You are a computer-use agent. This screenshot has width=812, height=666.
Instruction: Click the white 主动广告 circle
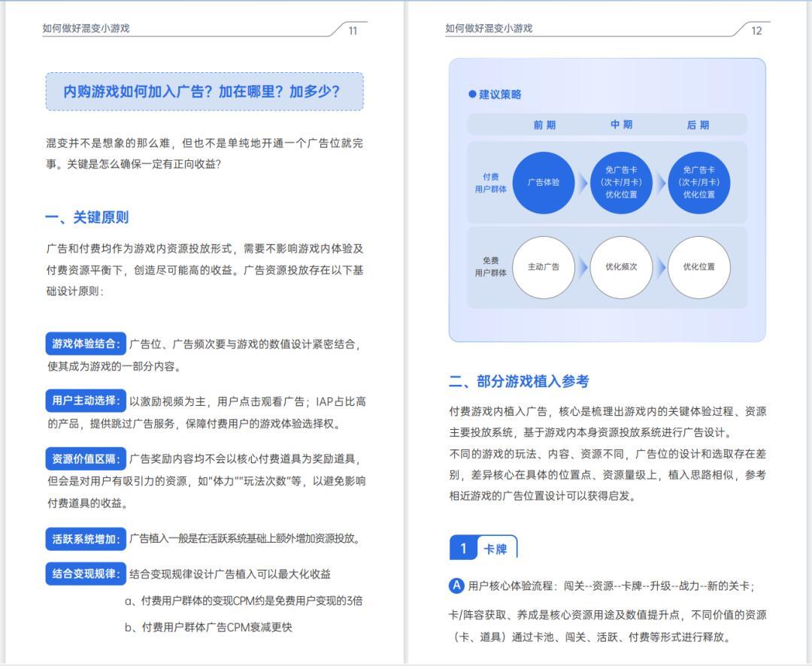pyautogui.click(x=544, y=267)
